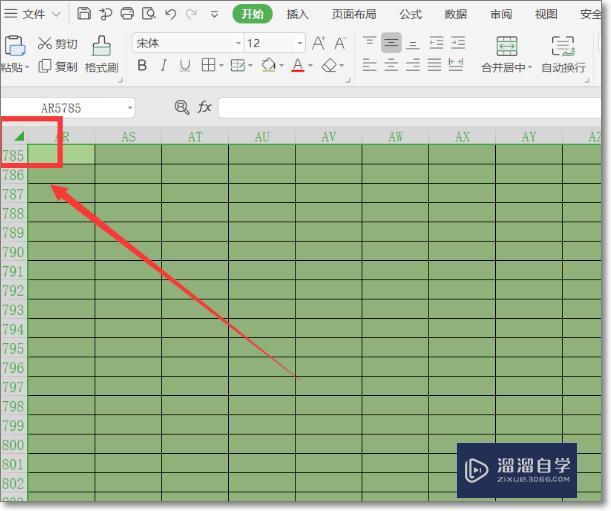Viewport: 611px width, 511px height.
Task: Click the magnifier icon beside fx
Action: [x=182, y=107]
